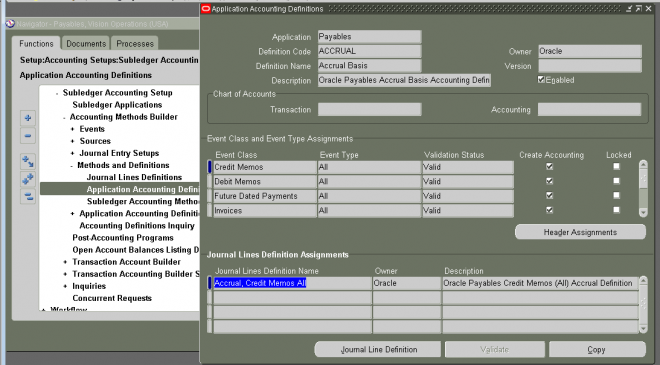This screenshot has width=660, height=365.
Task: Click the empty Version field
Action: pos(590,66)
